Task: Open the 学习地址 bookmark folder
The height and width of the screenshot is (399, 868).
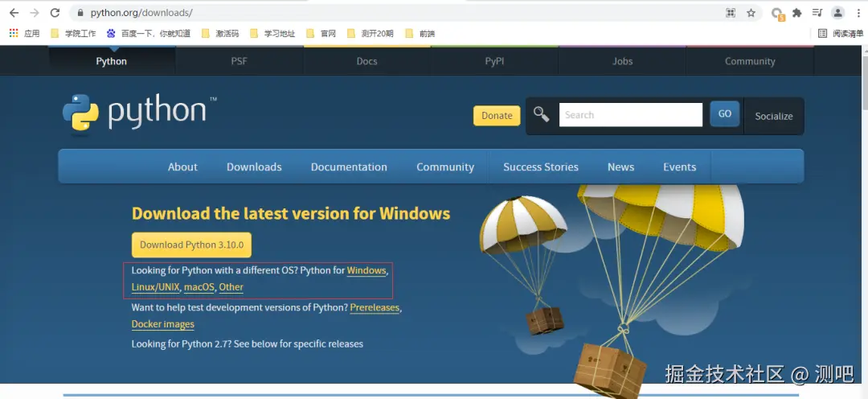Action: 272,33
